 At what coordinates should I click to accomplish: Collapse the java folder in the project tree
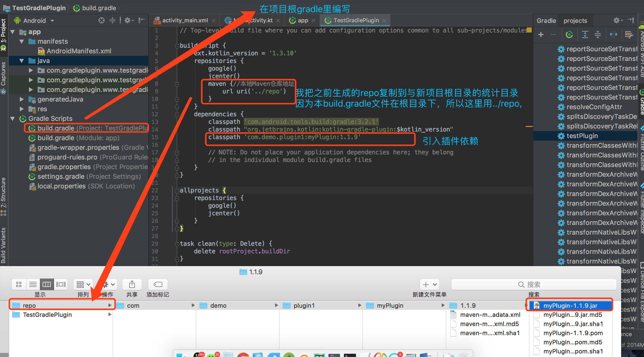22,61
